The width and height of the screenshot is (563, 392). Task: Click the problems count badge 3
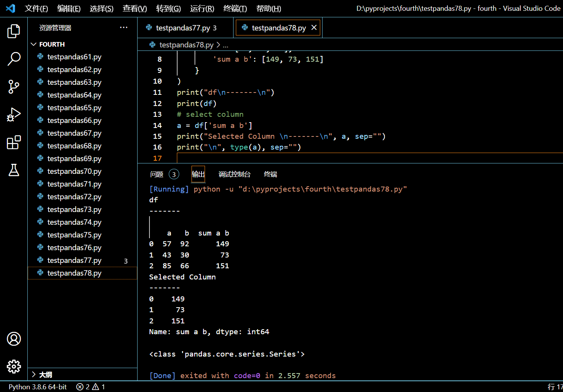174,174
